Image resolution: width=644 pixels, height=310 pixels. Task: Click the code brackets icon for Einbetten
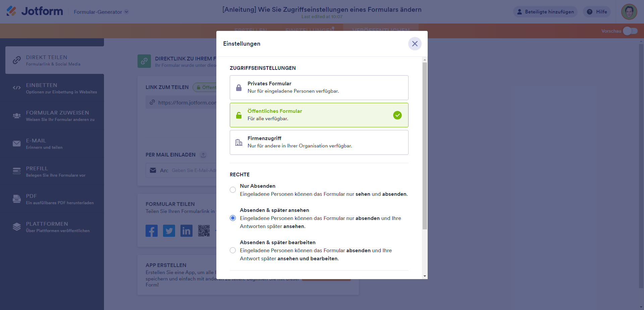[17, 88]
